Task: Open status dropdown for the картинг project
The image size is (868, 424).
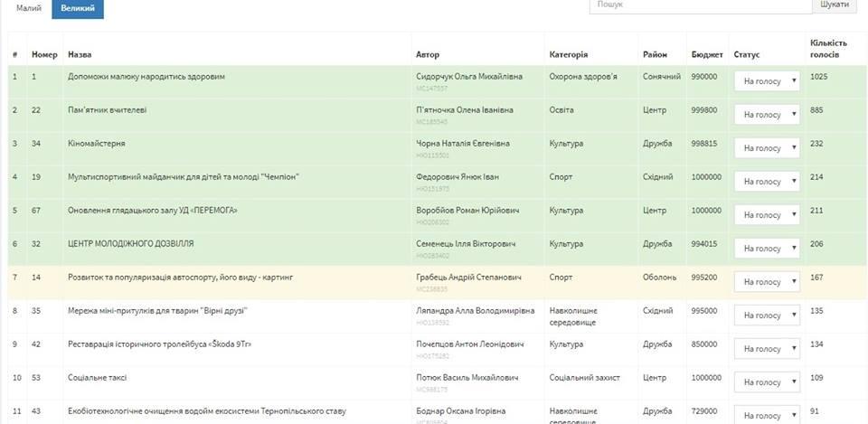Action: (767, 282)
